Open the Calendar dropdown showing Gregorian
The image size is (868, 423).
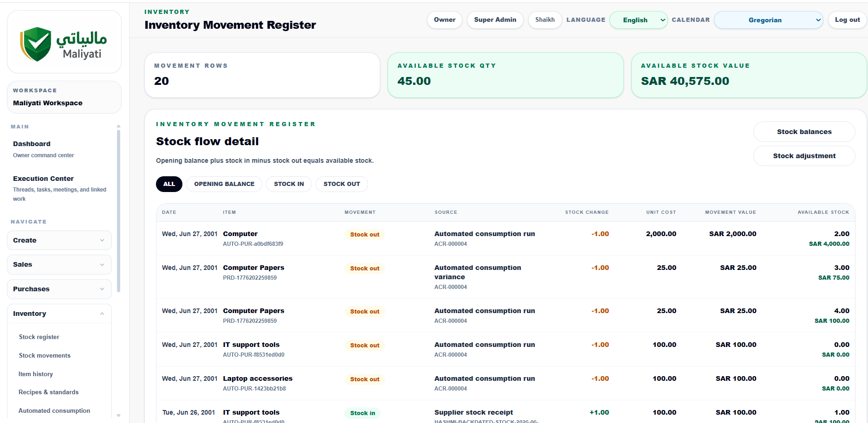click(769, 20)
